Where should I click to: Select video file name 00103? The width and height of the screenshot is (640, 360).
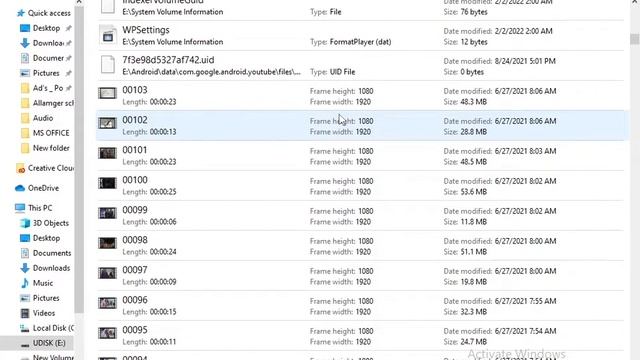135,90
